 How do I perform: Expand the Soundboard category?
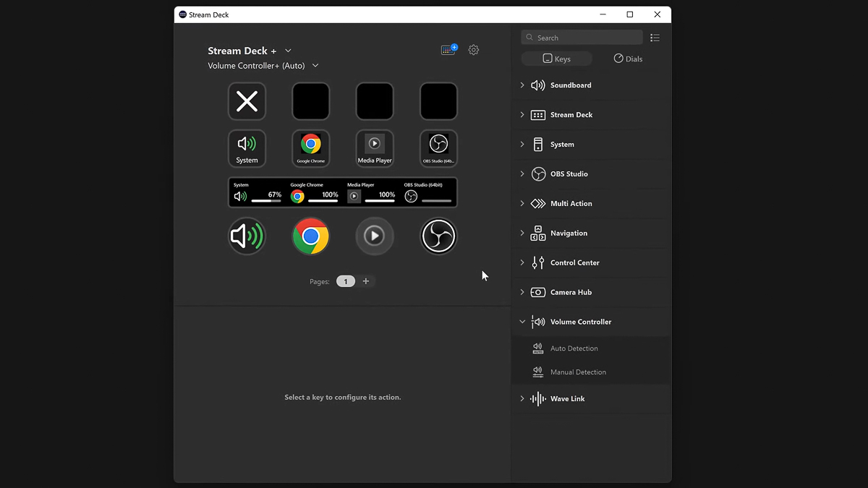pos(522,85)
